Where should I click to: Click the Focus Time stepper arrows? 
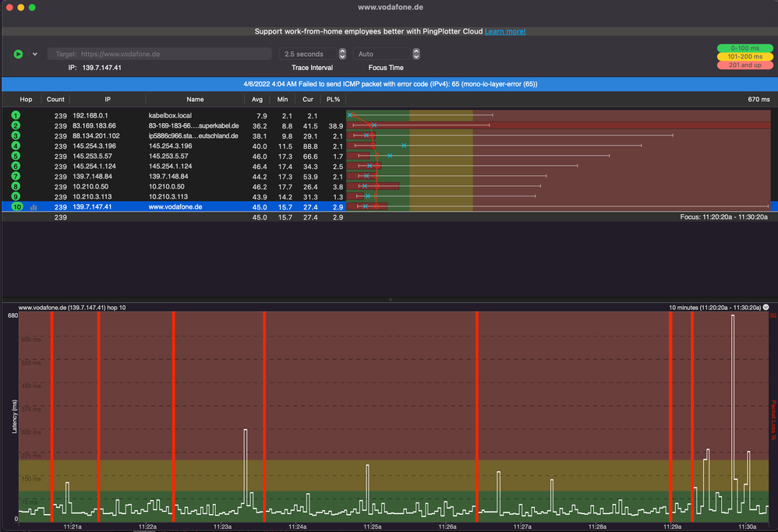tap(416, 54)
